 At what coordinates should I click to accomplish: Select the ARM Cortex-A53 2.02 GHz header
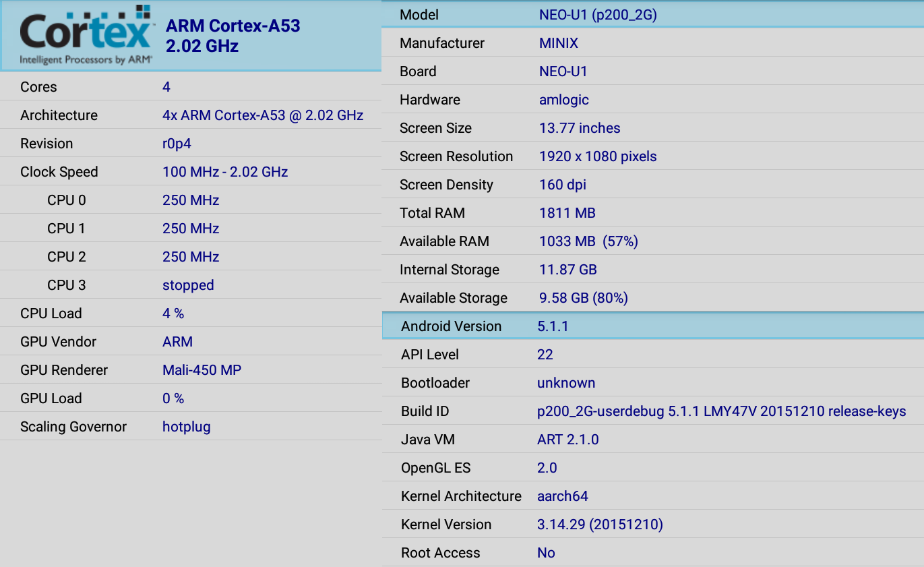point(191,36)
